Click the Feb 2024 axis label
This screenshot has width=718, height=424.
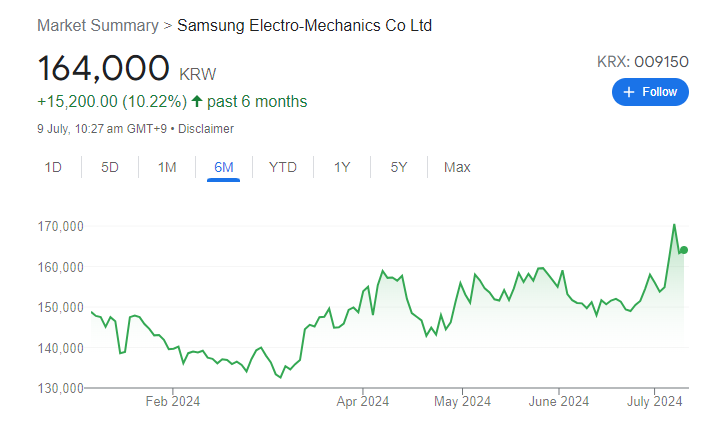coord(172,402)
